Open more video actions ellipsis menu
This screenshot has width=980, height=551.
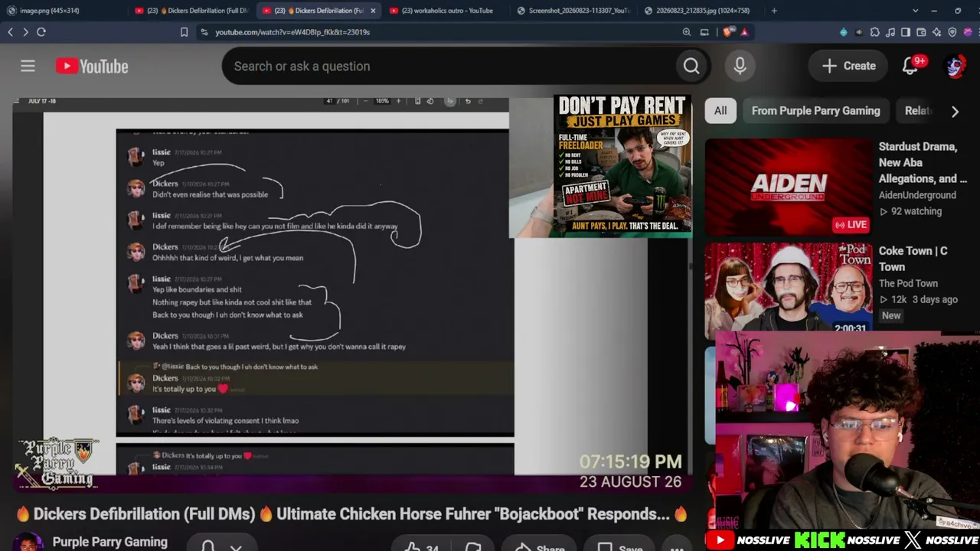677,547
